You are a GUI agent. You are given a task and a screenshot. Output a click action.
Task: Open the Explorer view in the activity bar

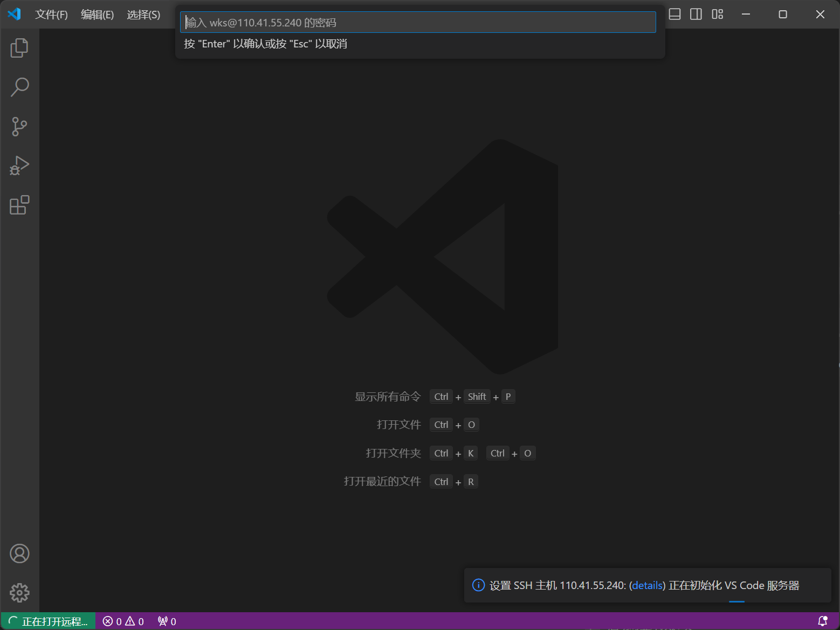tap(19, 47)
